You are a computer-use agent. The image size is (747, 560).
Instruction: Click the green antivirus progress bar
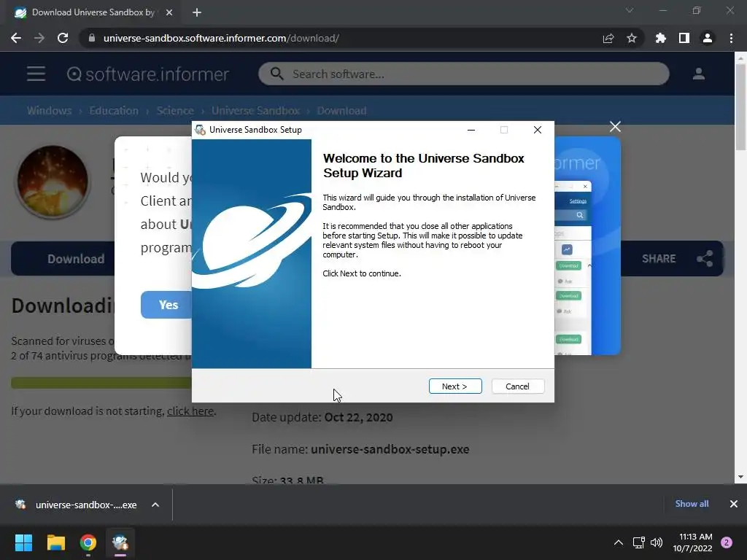pyautogui.click(x=101, y=382)
